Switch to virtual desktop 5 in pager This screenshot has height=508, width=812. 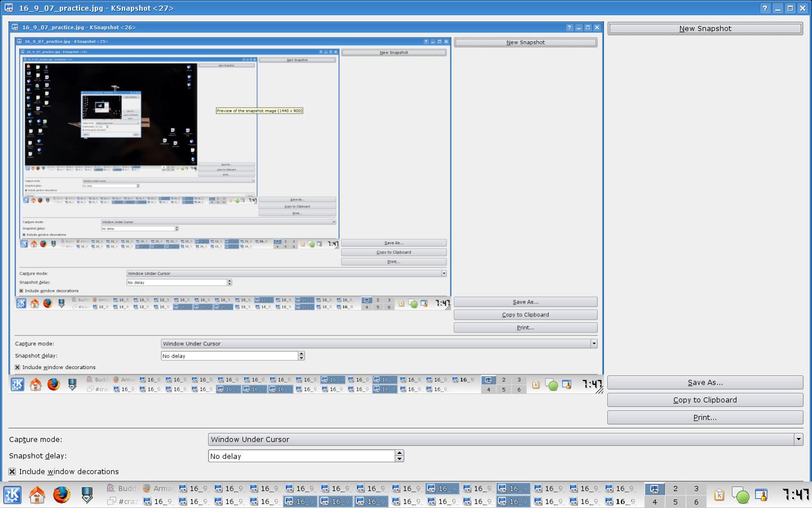coord(675,501)
